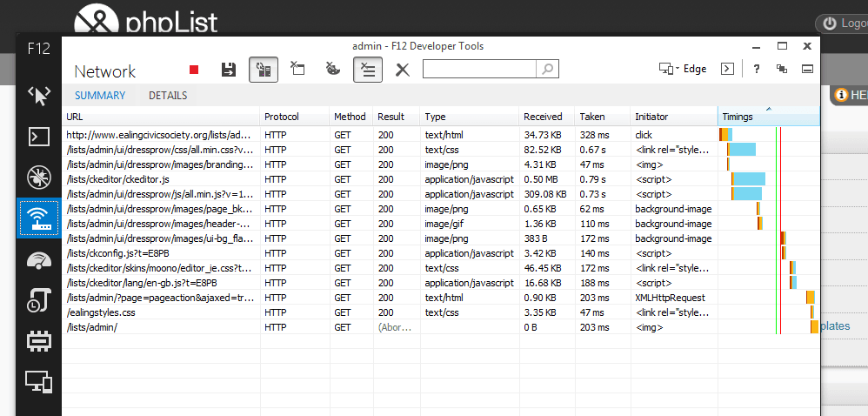Screen dimensions: 868x416
Task: Click the phpList logo in browser page
Action: coord(146,19)
